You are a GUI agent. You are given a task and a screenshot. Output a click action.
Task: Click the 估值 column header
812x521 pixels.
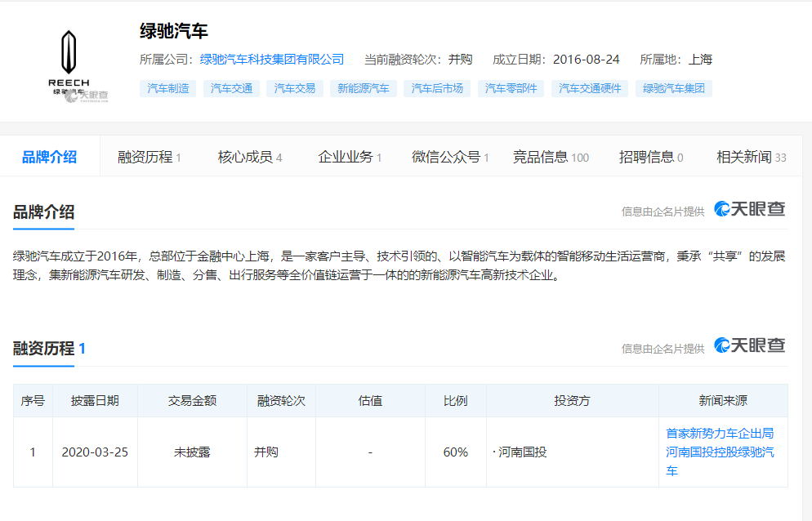[x=370, y=400]
